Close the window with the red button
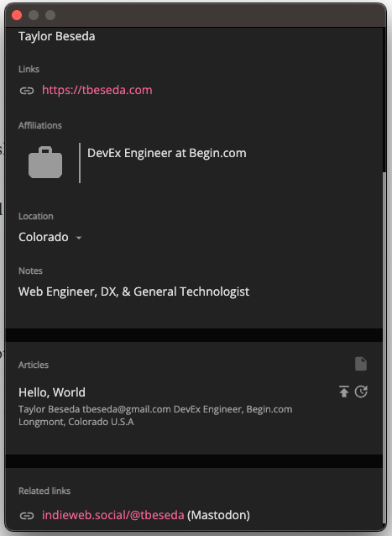The image size is (392, 536). pos(17,15)
